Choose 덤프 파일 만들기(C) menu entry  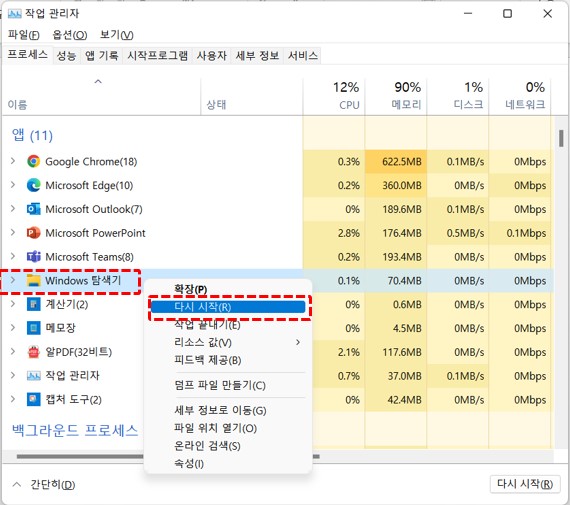228,385
